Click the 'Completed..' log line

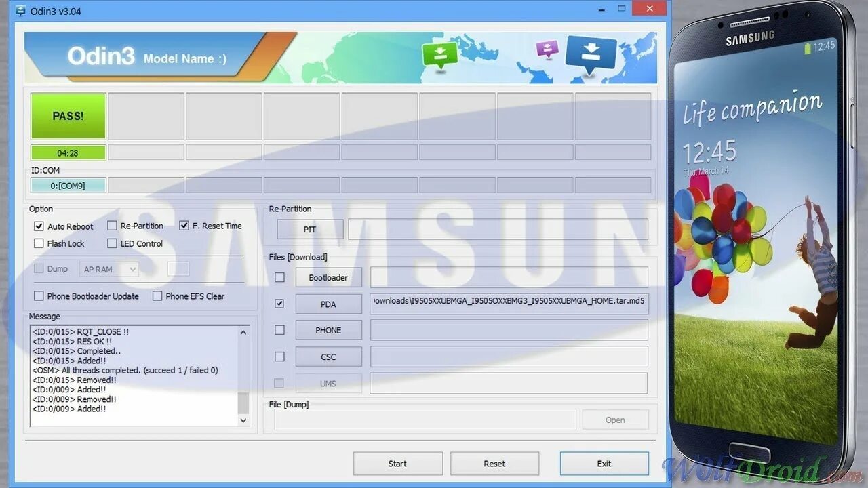(77, 351)
